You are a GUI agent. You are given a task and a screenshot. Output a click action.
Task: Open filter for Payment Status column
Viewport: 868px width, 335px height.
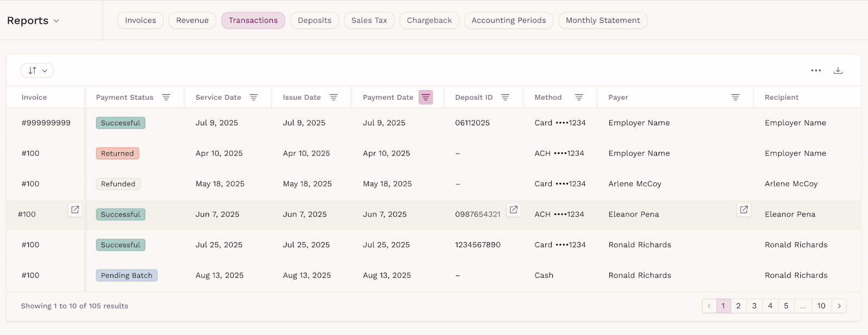pyautogui.click(x=166, y=98)
